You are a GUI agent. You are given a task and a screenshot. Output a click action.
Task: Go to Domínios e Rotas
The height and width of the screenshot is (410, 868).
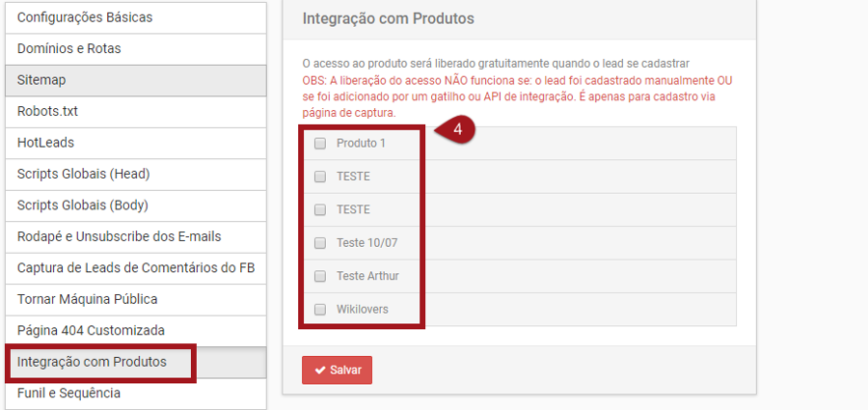[69, 48]
